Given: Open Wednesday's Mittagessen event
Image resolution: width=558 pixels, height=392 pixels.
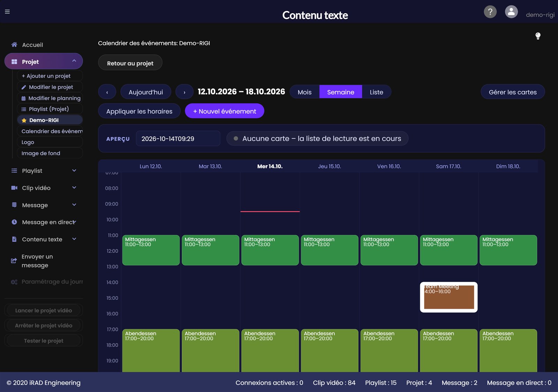Looking at the screenshot, I should [270, 250].
